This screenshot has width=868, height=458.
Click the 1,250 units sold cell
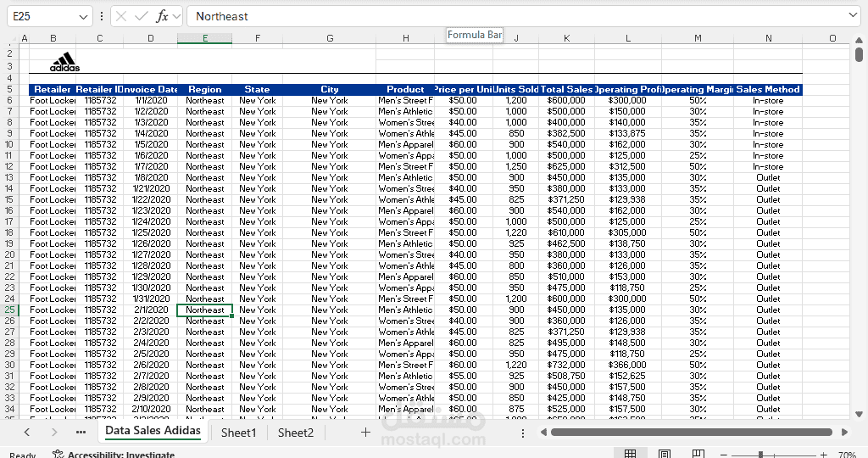[516, 167]
